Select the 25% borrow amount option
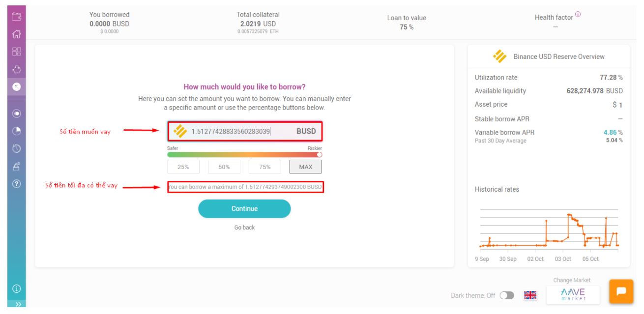Image resolution: width=644 pixels, height=314 pixels. click(183, 167)
